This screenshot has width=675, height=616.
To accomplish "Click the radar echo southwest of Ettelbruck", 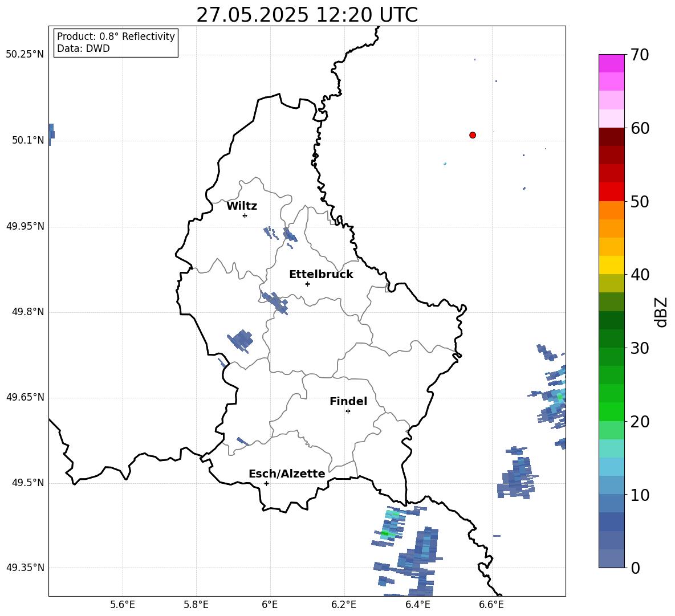I will point(275,303).
